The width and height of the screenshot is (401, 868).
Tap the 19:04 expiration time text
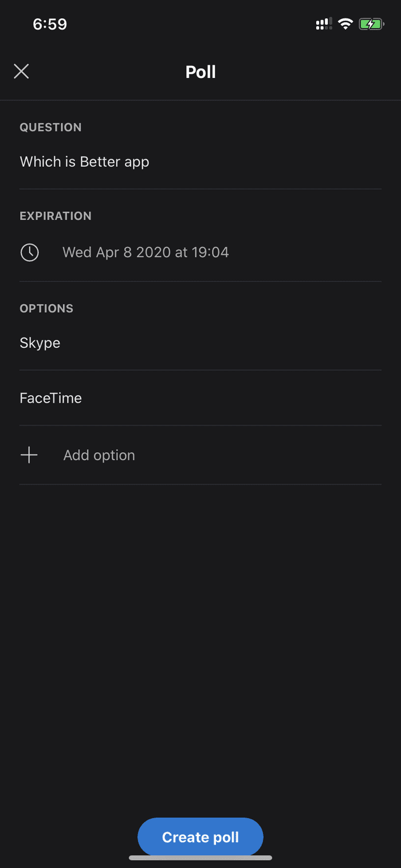click(210, 253)
